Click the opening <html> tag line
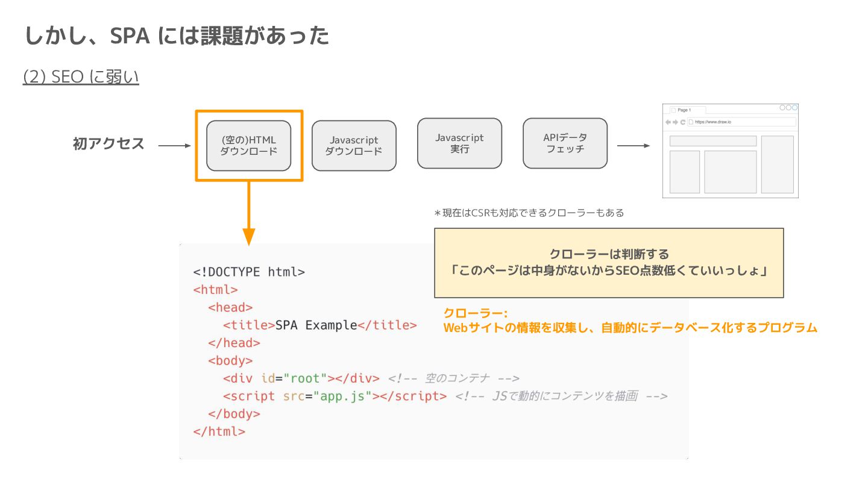The width and height of the screenshot is (868, 488). (215, 289)
